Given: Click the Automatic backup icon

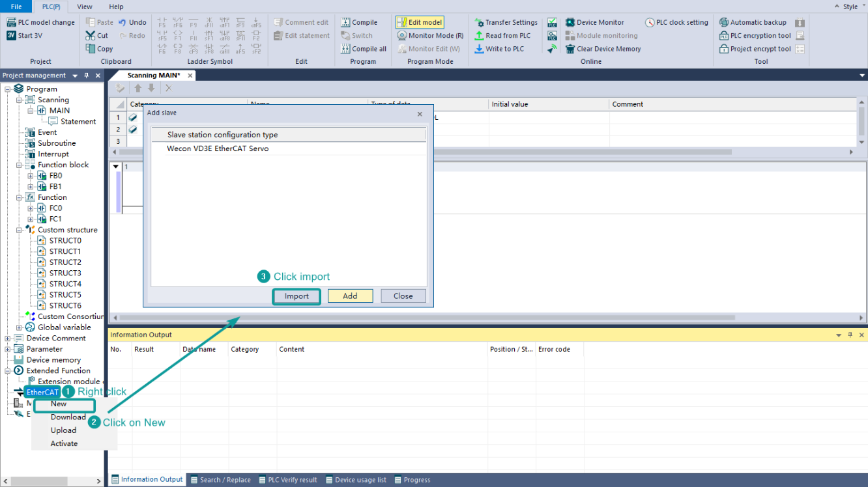Looking at the screenshot, I should click(x=724, y=22).
